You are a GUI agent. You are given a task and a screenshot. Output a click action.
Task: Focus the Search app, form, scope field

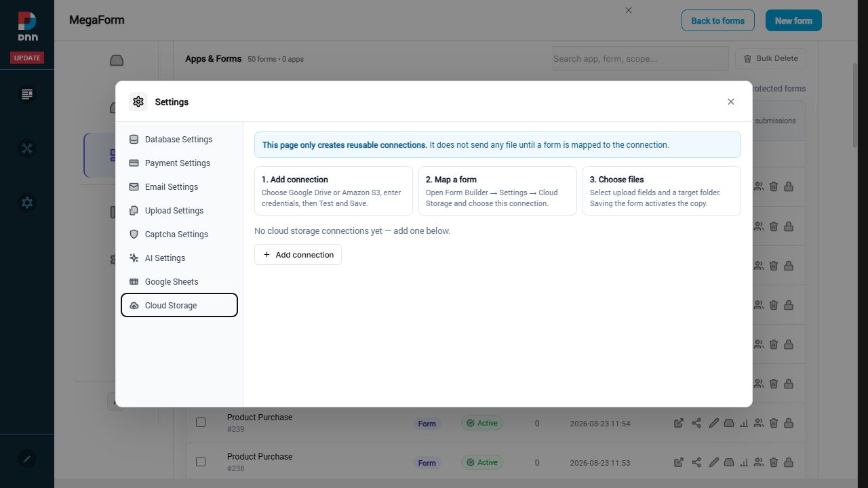click(640, 58)
